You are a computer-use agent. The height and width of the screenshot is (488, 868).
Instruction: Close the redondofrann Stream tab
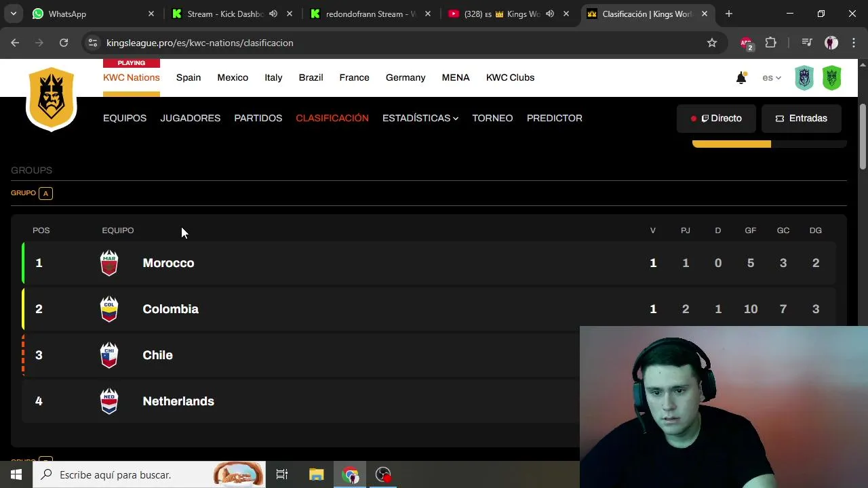click(x=428, y=14)
